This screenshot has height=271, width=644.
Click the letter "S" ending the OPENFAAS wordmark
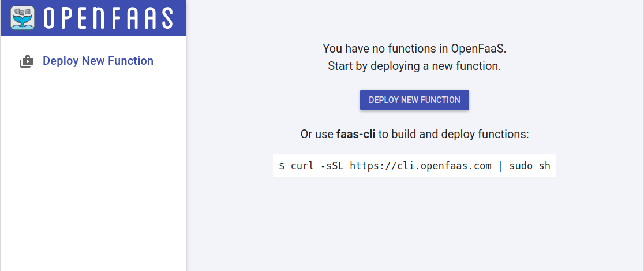(166, 18)
